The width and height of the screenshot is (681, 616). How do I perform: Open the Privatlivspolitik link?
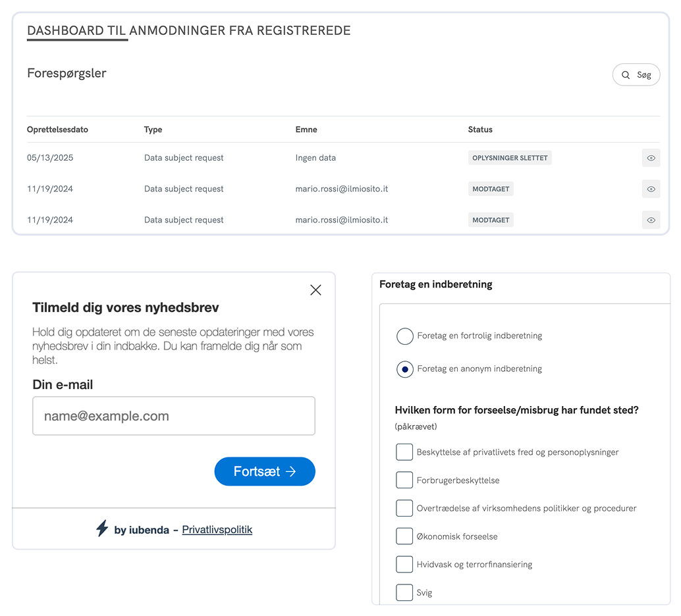coord(217,530)
